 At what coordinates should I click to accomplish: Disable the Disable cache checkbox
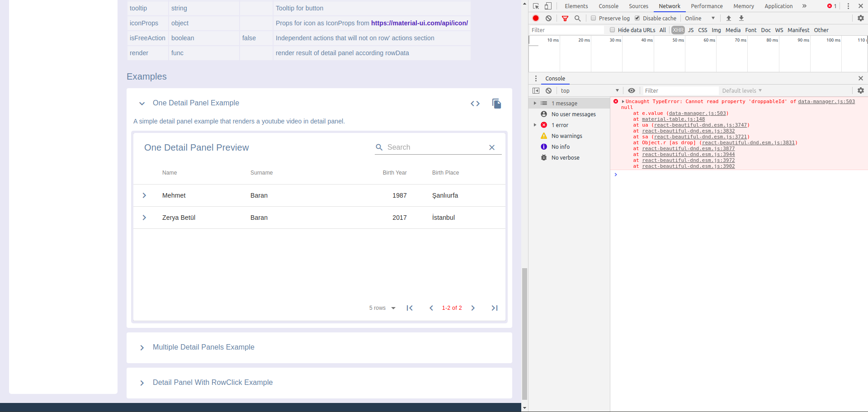[637, 18]
